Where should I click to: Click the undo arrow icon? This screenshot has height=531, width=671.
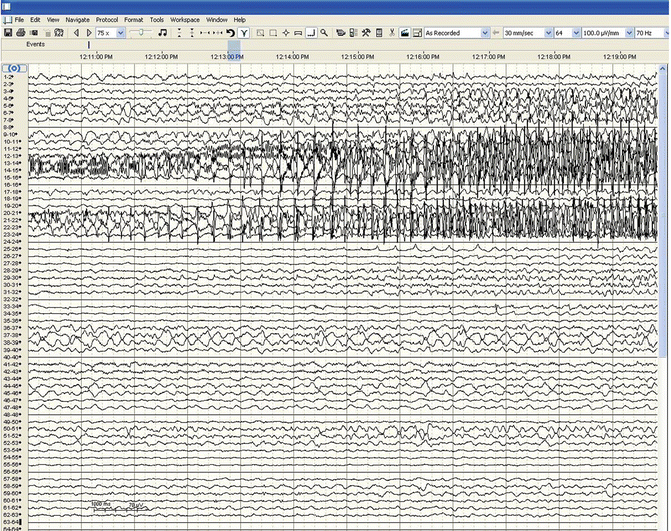click(231, 33)
